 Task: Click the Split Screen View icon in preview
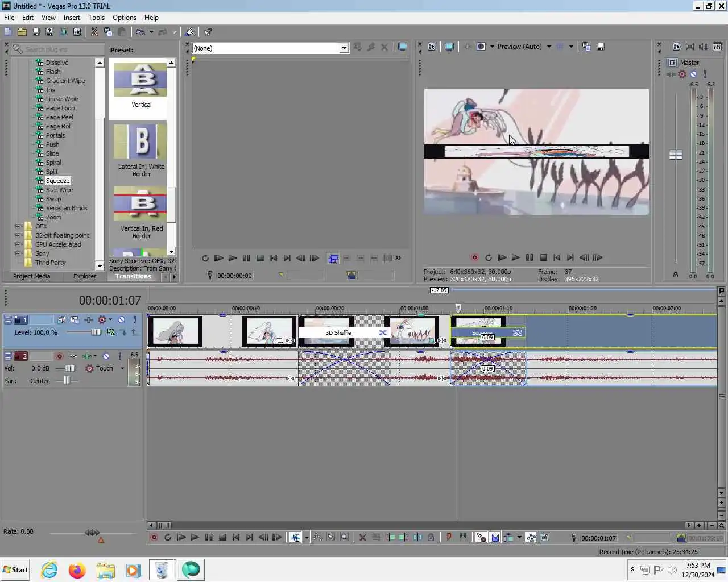(x=481, y=47)
